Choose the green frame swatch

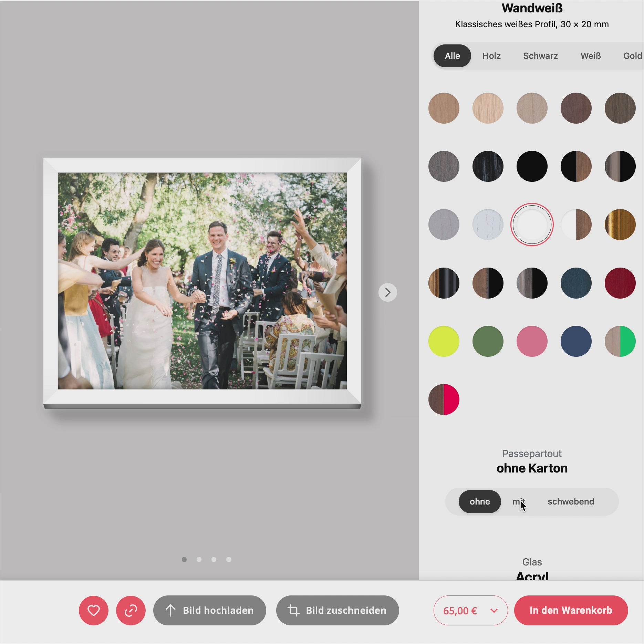[488, 341]
